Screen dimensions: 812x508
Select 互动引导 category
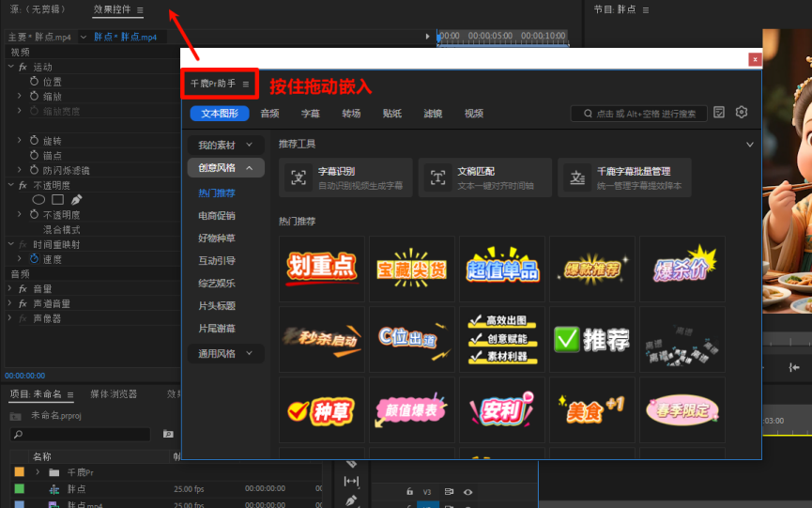pyautogui.click(x=217, y=260)
